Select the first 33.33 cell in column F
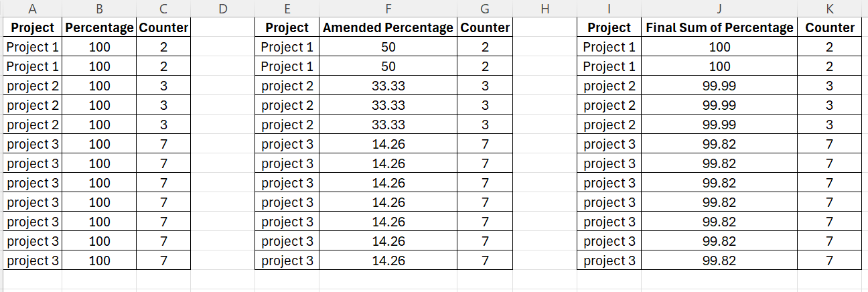The width and height of the screenshot is (868, 292). [388, 86]
